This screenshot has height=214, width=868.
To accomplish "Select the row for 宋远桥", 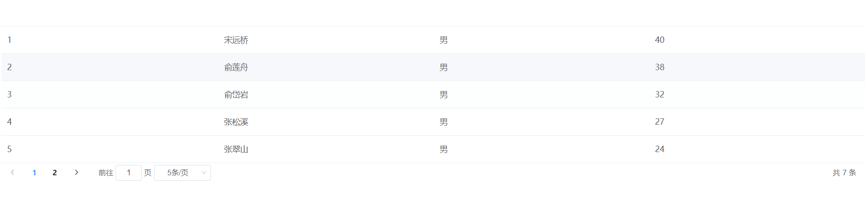I will tap(433, 40).
